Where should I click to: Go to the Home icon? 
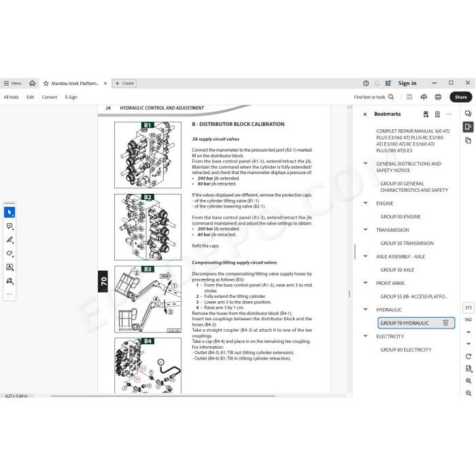[x=32, y=83]
